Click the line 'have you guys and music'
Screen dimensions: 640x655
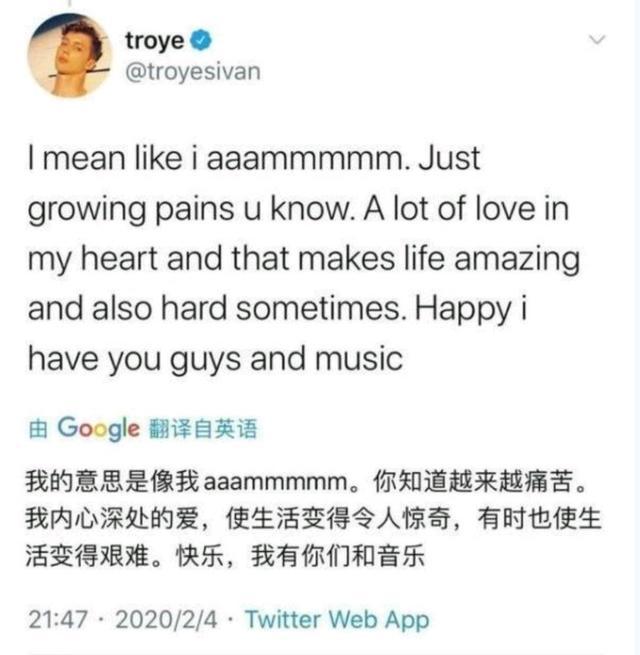click(x=215, y=359)
